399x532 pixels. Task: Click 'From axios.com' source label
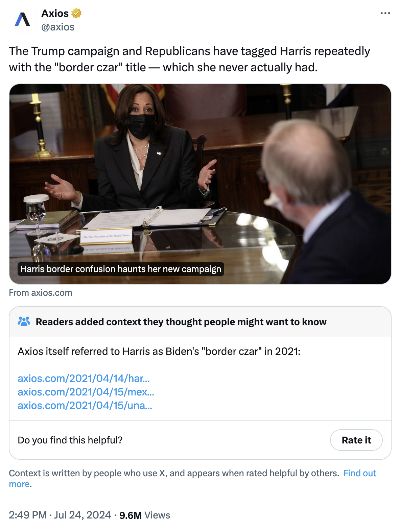pyautogui.click(x=41, y=293)
